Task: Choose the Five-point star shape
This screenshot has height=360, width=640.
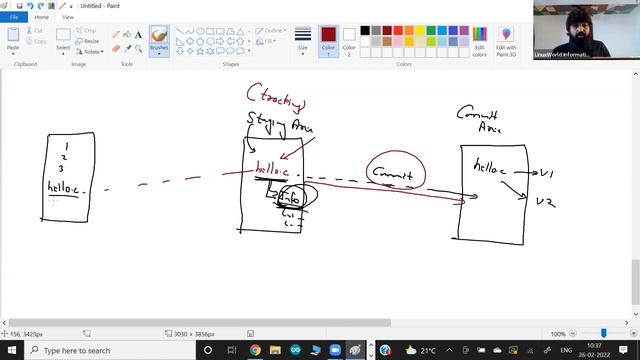Action: 200,51
